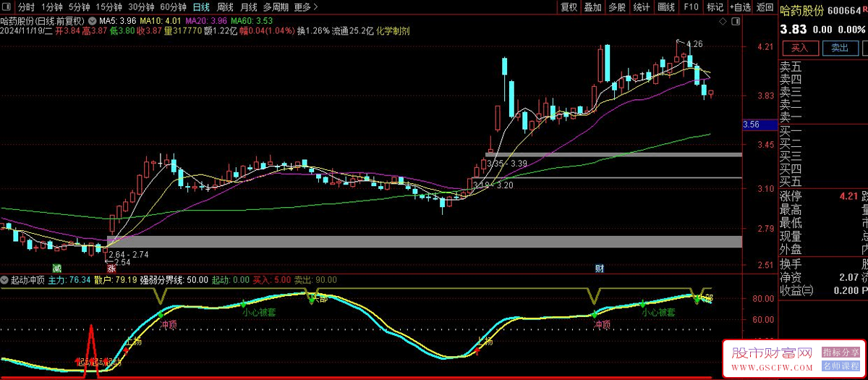Switch to the 月线 monthly chart

pyautogui.click(x=248, y=7)
